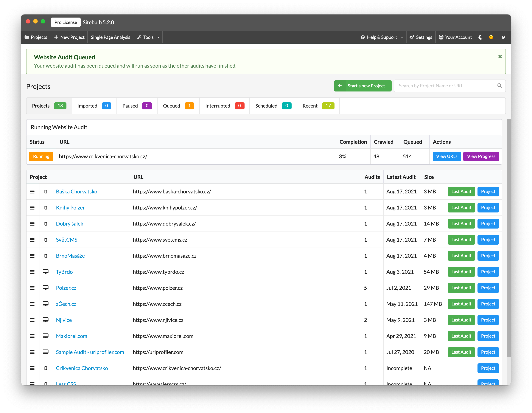The image size is (532, 413).
Task: Open Last Audit for Baška Chorvatsko
Action: [461, 192]
